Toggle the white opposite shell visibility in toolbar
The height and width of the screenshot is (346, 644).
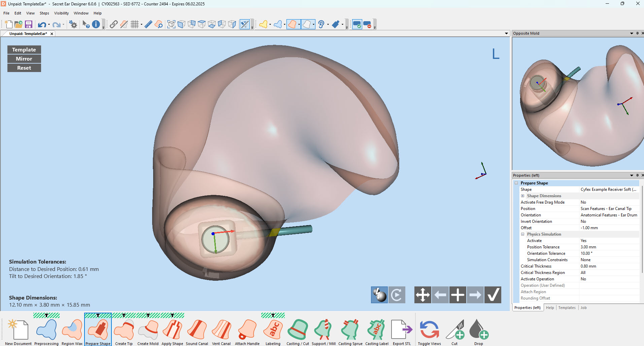click(x=307, y=24)
